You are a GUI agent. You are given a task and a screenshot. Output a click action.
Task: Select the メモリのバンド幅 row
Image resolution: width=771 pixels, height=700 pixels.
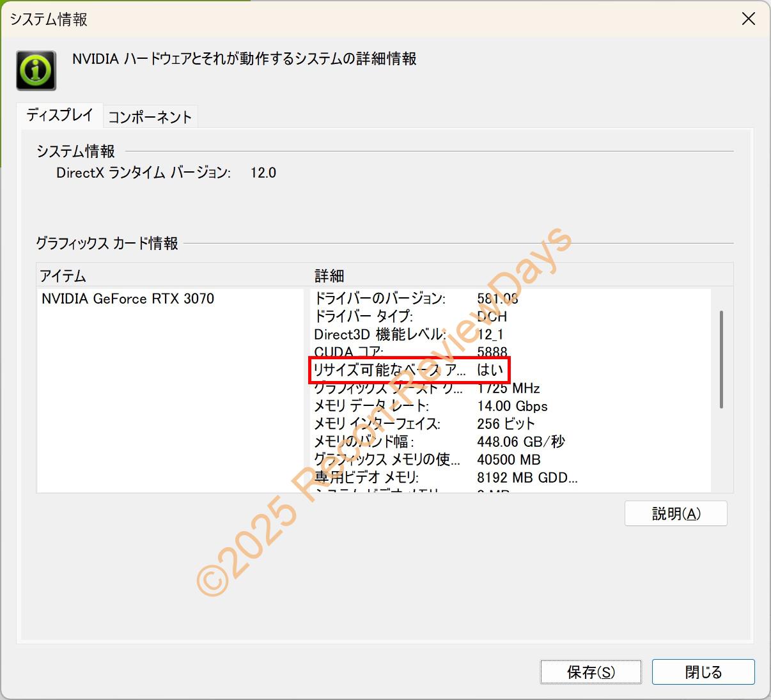point(416,442)
